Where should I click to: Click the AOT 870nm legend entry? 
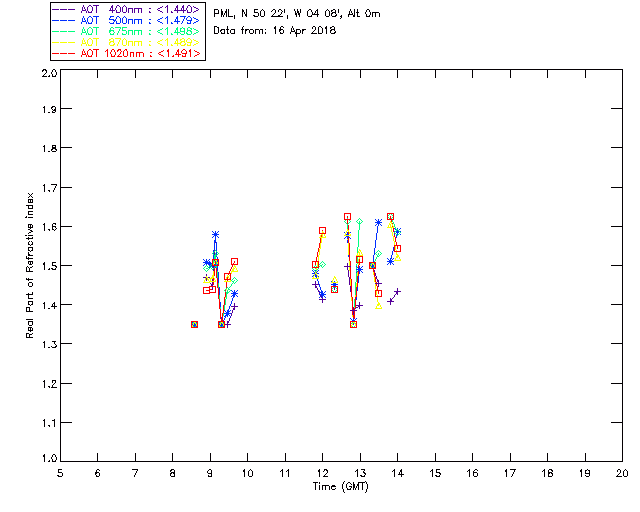coord(126,42)
